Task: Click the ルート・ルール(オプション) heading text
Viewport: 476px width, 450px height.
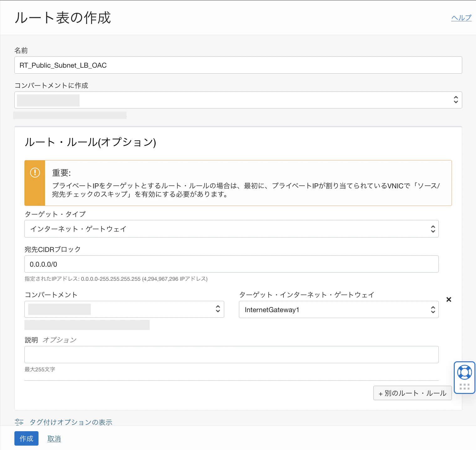Action: click(x=90, y=142)
